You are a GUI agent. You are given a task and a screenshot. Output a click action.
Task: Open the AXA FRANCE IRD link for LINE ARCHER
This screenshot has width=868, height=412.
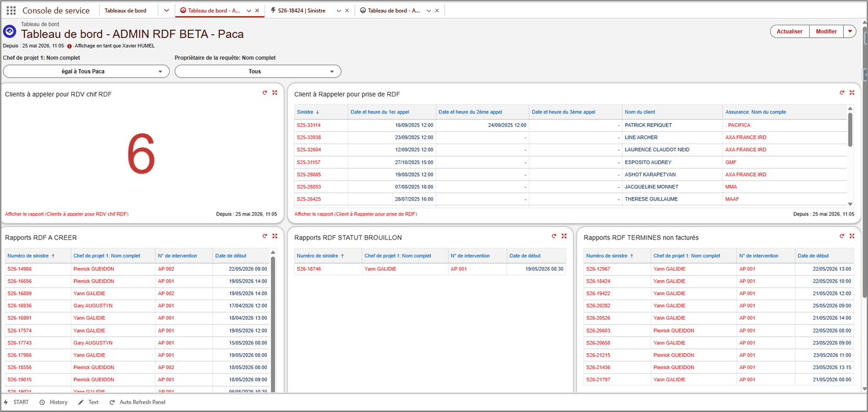click(x=745, y=138)
